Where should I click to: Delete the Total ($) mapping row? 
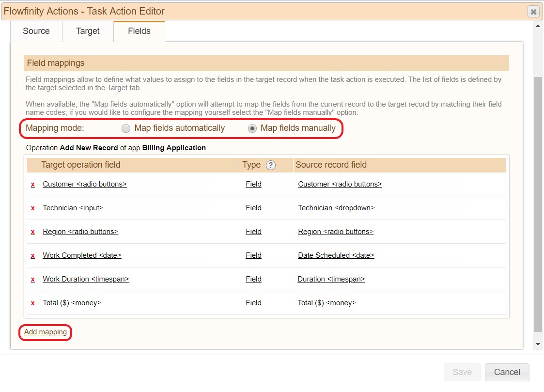click(x=33, y=303)
